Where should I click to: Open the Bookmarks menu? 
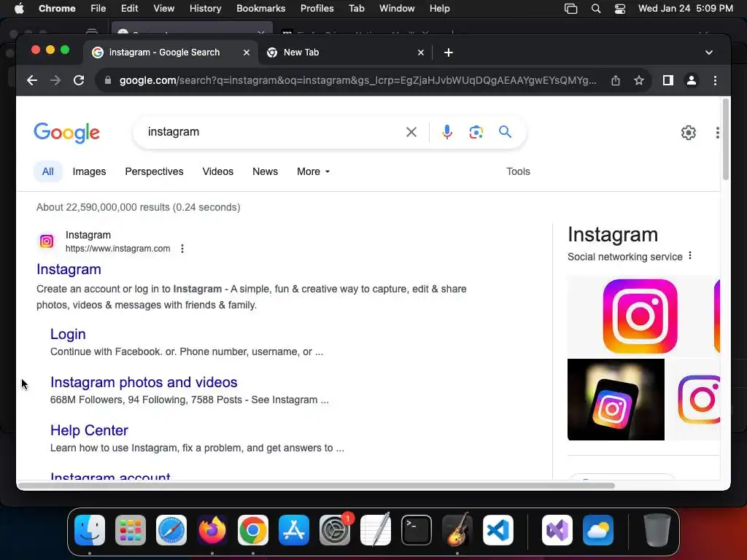[260, 9]
